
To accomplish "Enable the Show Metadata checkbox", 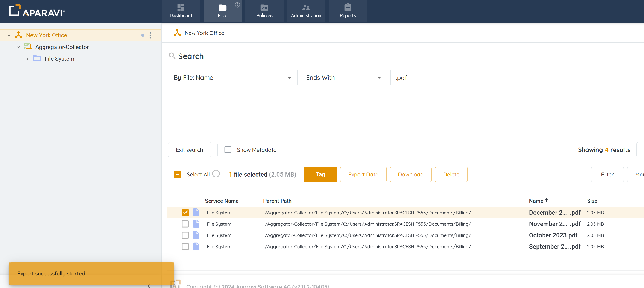I will click(228, 150).
